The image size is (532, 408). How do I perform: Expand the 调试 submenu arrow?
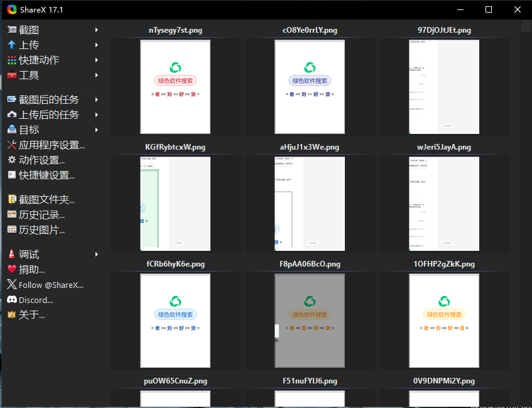pyautogui.click(x=97, y=254)
